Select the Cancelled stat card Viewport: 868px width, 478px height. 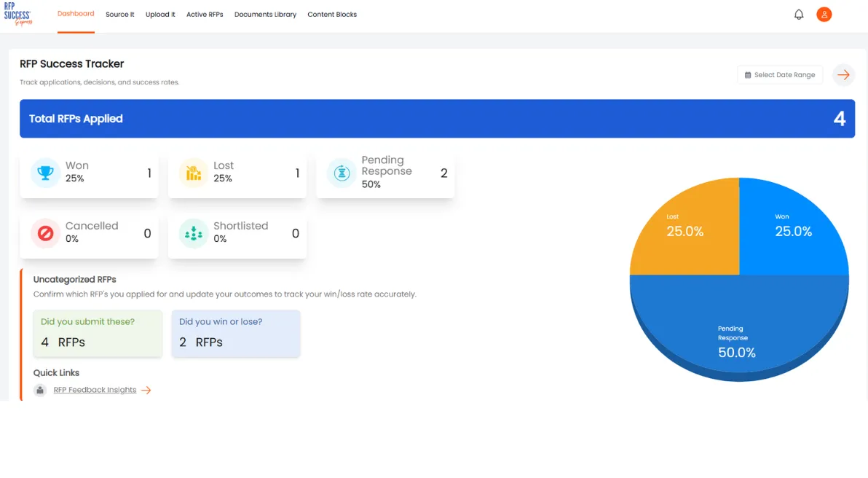(89, 233)
